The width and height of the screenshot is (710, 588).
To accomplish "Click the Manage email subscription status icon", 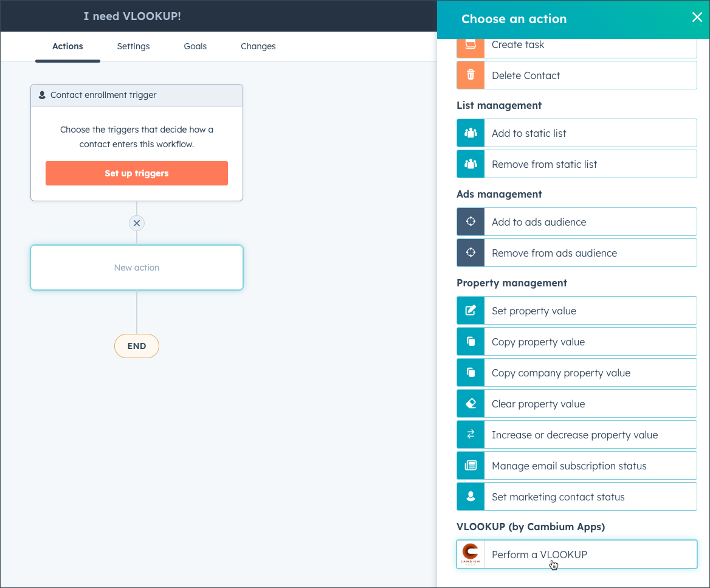I will click(470, 466).
